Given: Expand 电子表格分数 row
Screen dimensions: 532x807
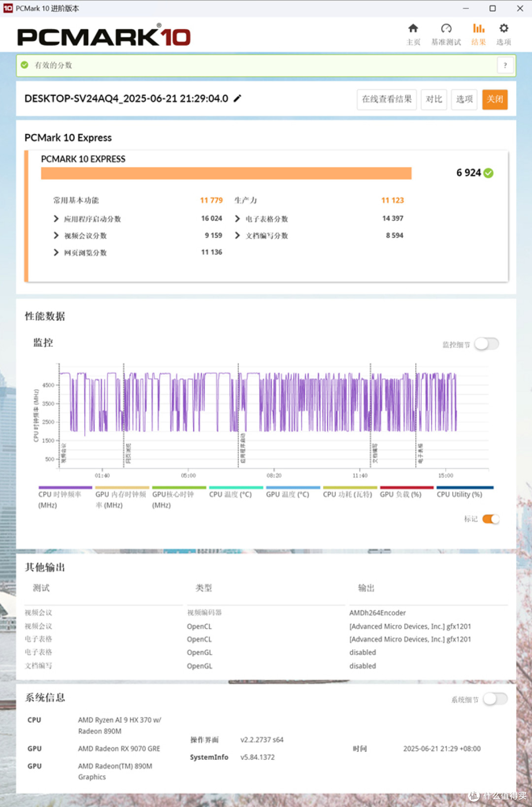Looking at the screenshot, I should coord(238,219).
